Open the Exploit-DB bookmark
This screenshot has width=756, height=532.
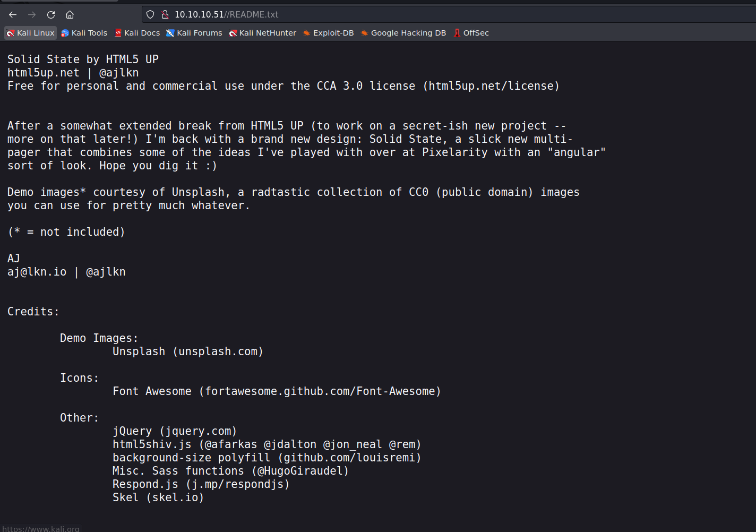[328, 33]
